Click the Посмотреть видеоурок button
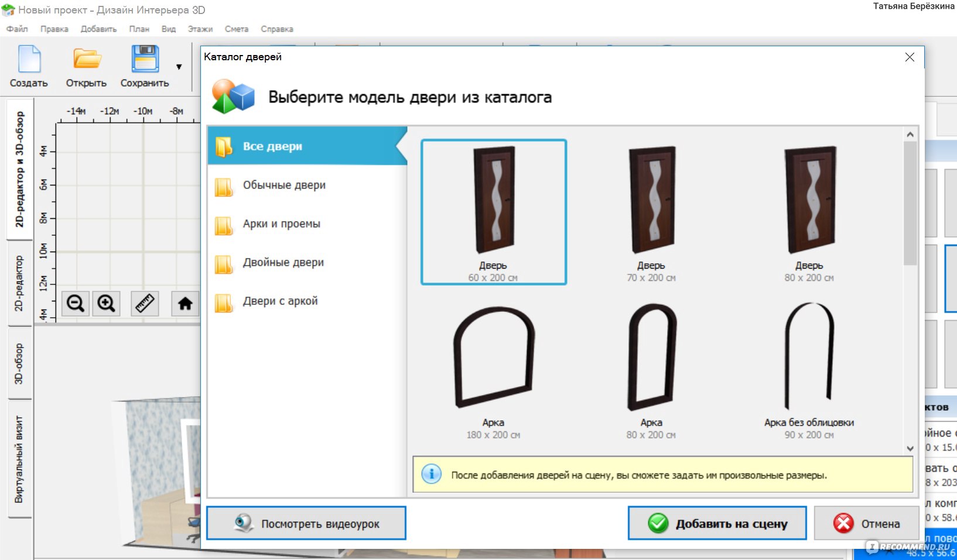 click(x=306, y=524)
